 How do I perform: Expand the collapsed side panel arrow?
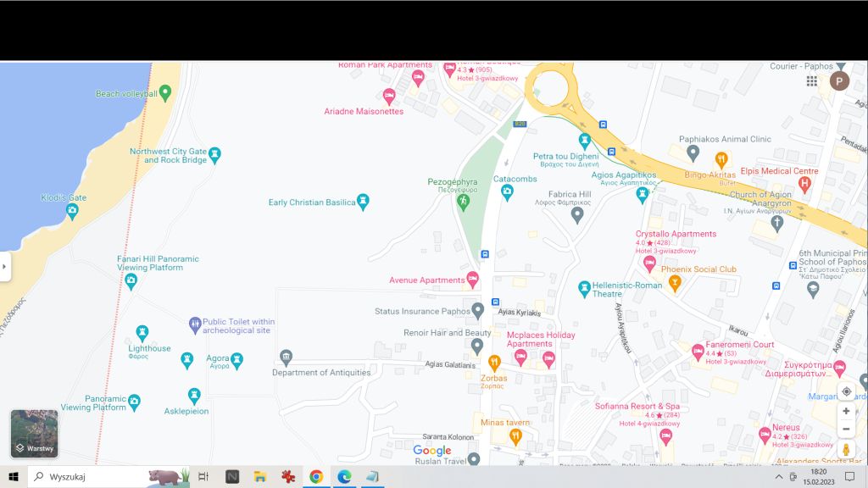(4, 266)
